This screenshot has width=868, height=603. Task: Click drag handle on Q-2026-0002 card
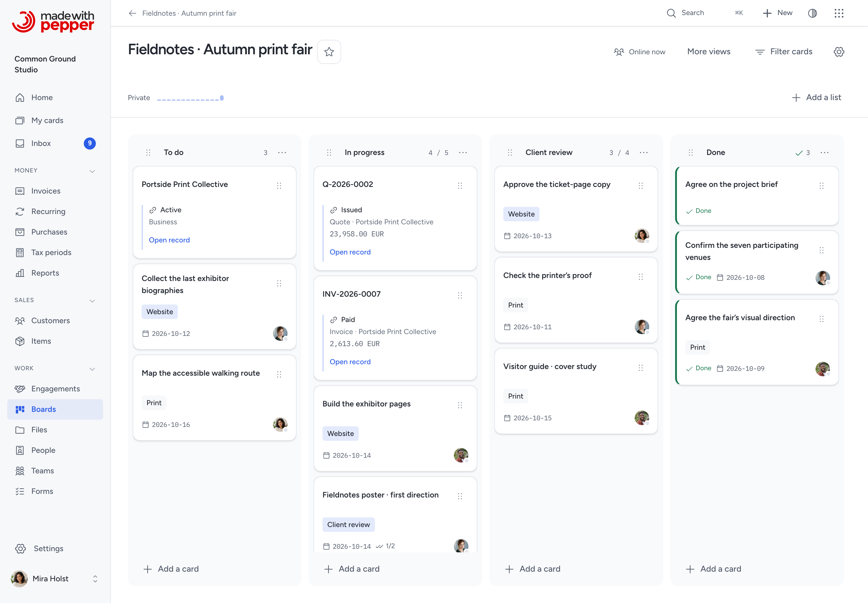(x=460, y=185)
